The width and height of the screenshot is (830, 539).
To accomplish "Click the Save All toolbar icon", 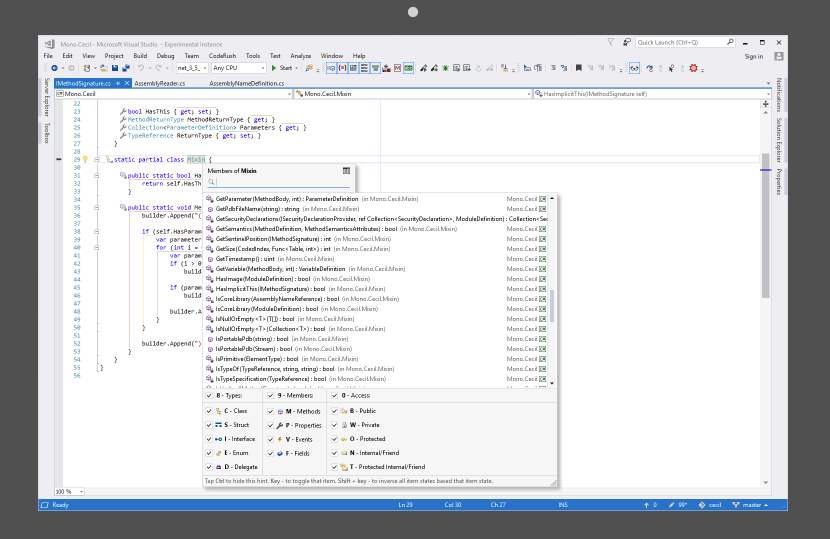I will click(x=126, y=68).
